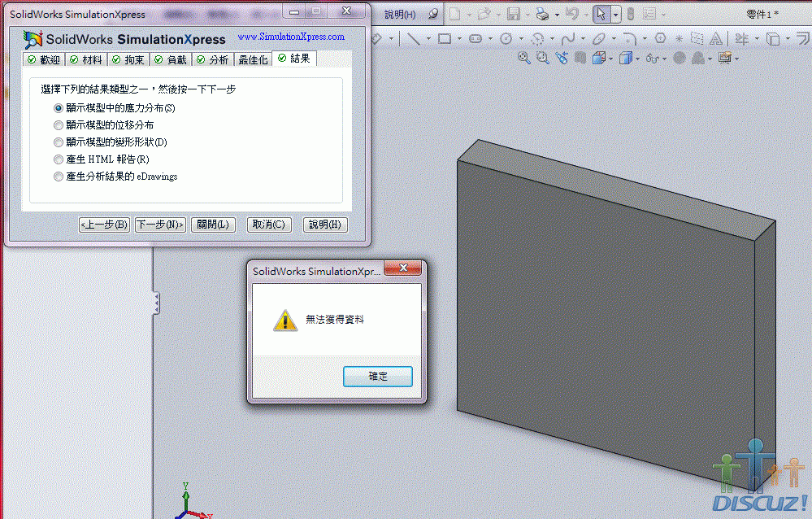Click the 下一步(N)> button
This screenshot has height=519, width=812.
(x=160, y=225)
